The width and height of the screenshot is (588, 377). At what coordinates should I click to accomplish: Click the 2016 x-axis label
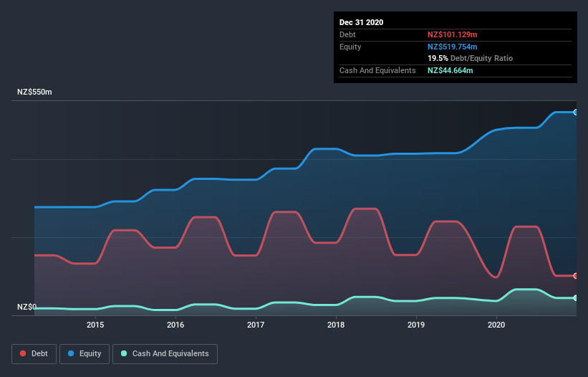[175, 325]
